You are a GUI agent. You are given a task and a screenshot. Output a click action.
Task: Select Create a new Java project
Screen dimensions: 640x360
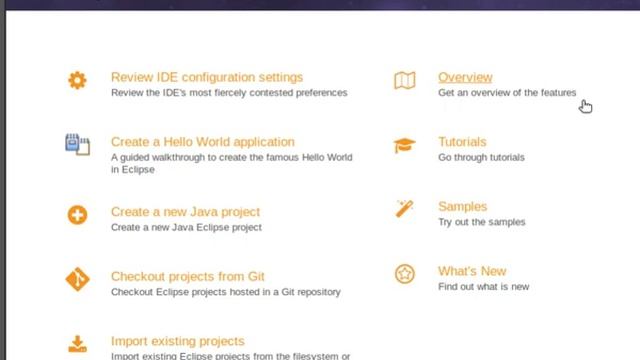point(185,212)
